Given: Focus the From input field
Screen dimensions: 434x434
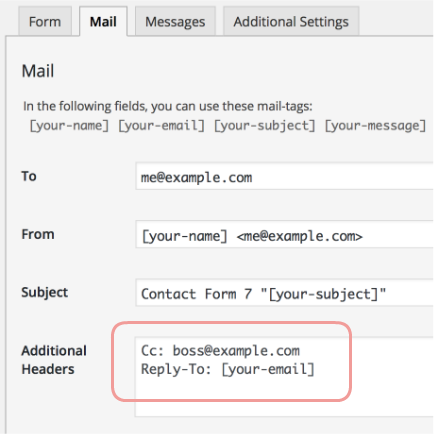Looking at the screenshot, I should coord(284,234).
